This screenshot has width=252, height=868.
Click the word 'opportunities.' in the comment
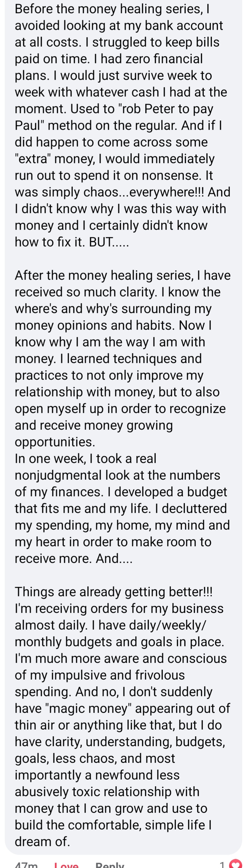tap(55, 442)
